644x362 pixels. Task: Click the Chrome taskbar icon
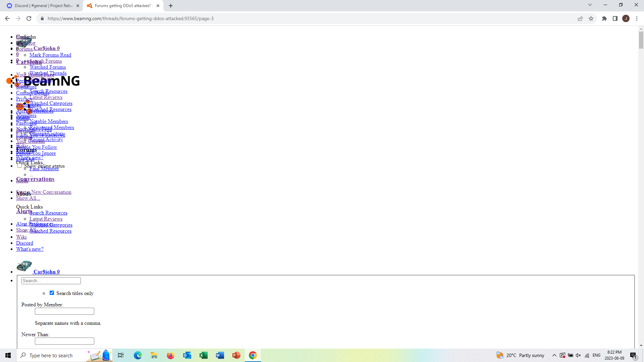click(x=253, y=355)
